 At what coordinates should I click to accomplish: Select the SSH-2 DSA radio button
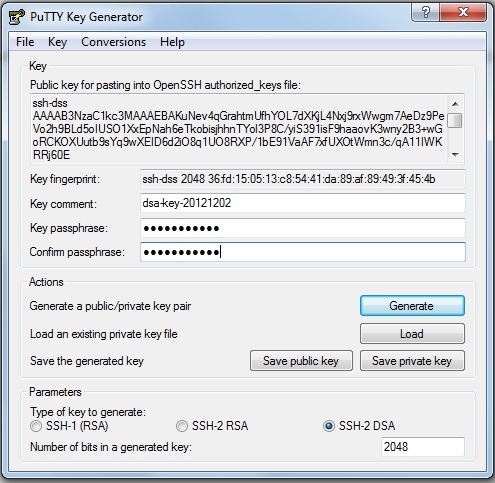pyautogui.click(x=329, y=426)
